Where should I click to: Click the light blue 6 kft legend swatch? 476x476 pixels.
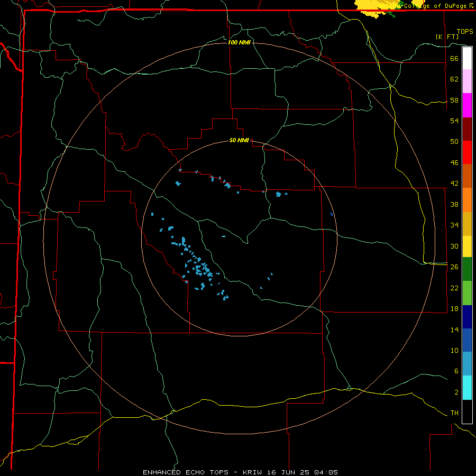(467, 364)
